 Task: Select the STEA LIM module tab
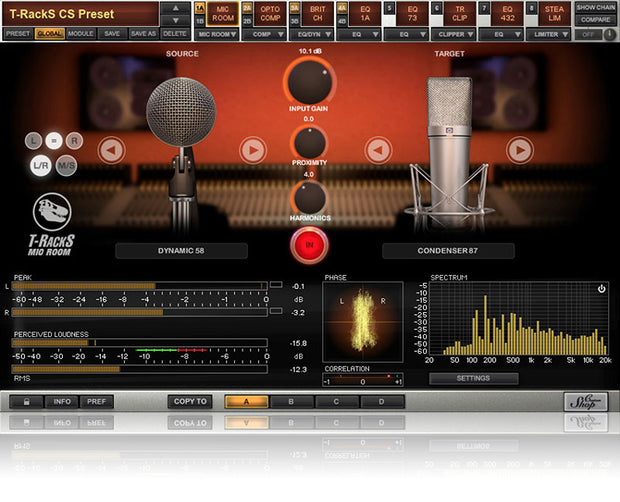pos(555,14)
